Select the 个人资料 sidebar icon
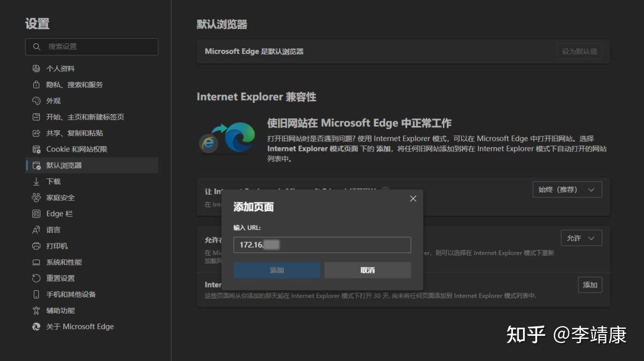Viewport: 644px width, 361px height. coord(35,68)
